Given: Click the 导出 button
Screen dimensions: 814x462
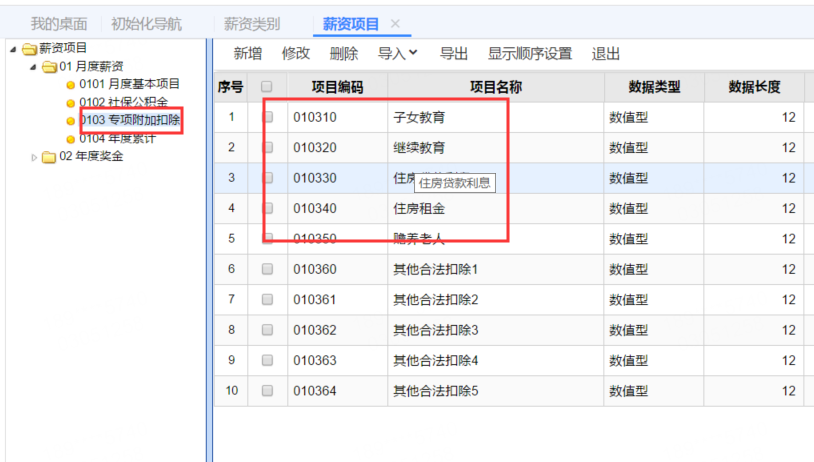Looking at the screenshot, I should (x=454, y=53).
